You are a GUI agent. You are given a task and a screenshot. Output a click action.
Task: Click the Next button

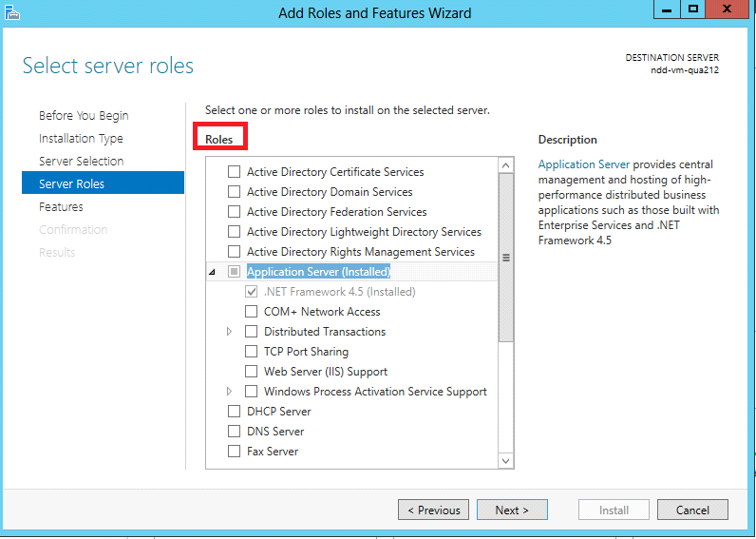pyautogui.click(x=512, y=510)
